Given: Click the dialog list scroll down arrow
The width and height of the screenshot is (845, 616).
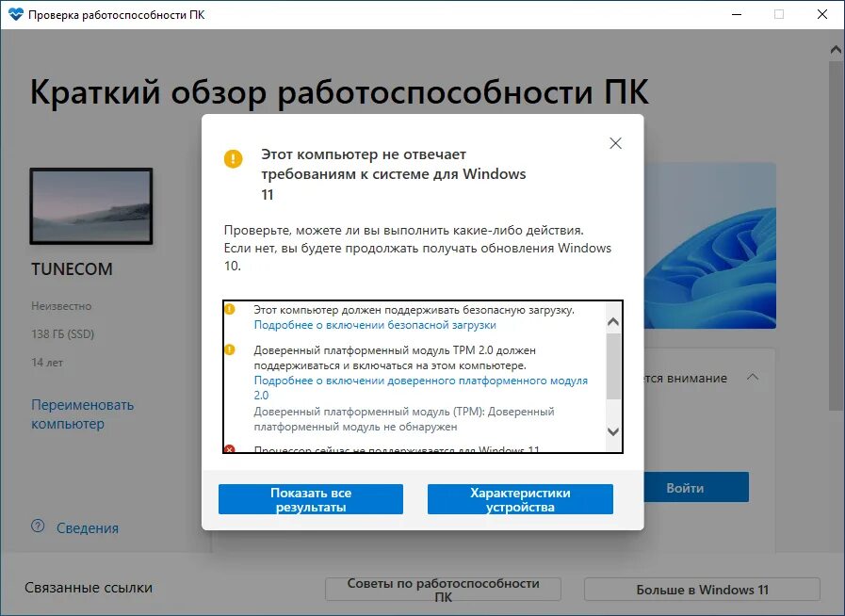Looking at the screenshot, I should click(x=612, y=431).
